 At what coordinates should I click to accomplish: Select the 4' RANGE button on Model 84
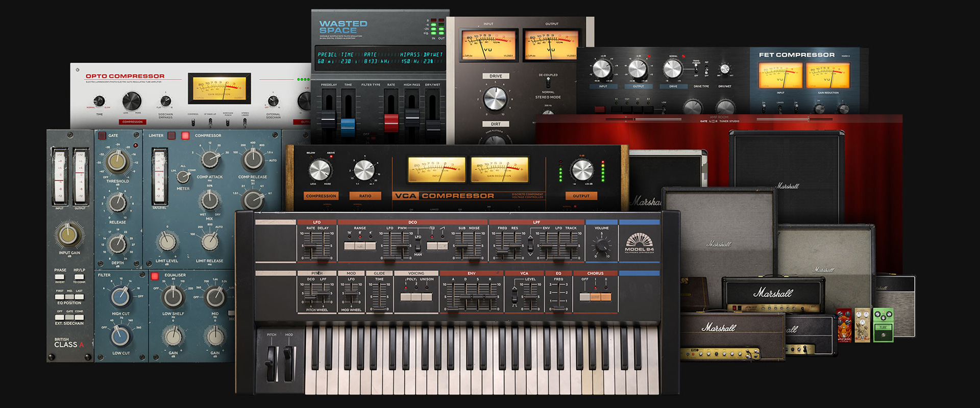(371, 246)
